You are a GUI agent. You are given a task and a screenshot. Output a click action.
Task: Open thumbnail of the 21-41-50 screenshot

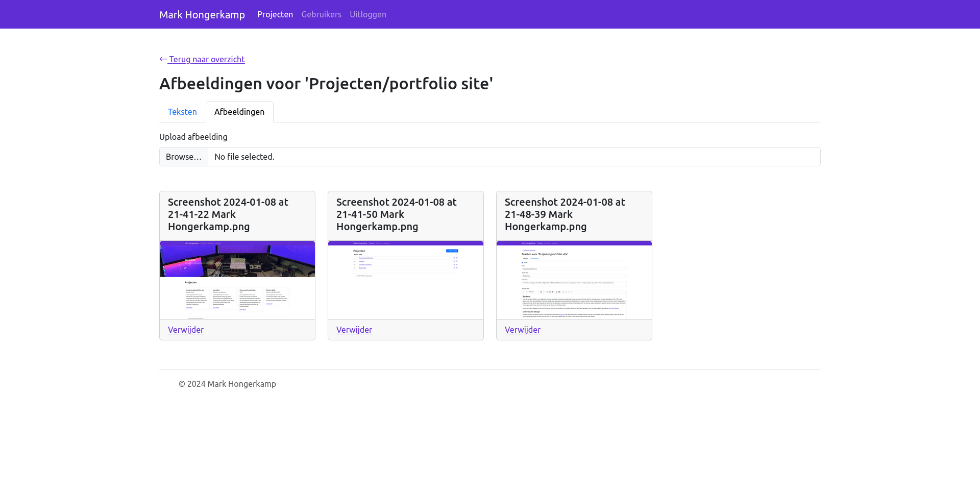click(x=406, y=280)
